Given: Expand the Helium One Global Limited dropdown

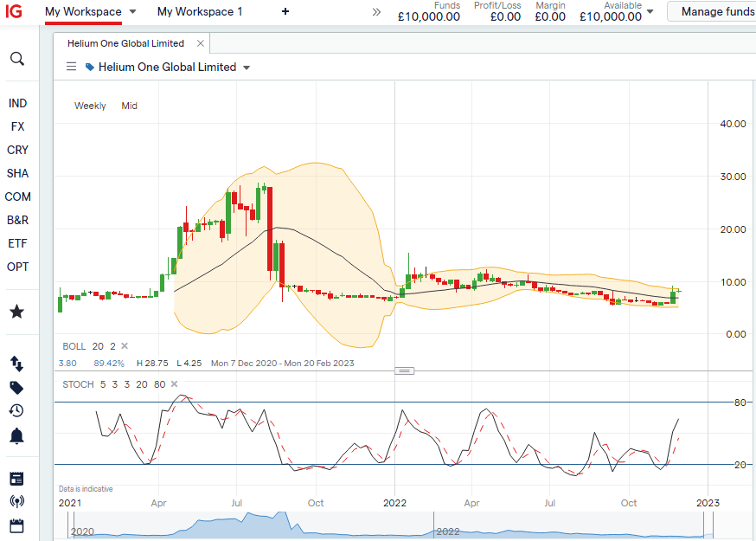Looking at the screenshot, I should pyautogui.click(x=247, y=68).
